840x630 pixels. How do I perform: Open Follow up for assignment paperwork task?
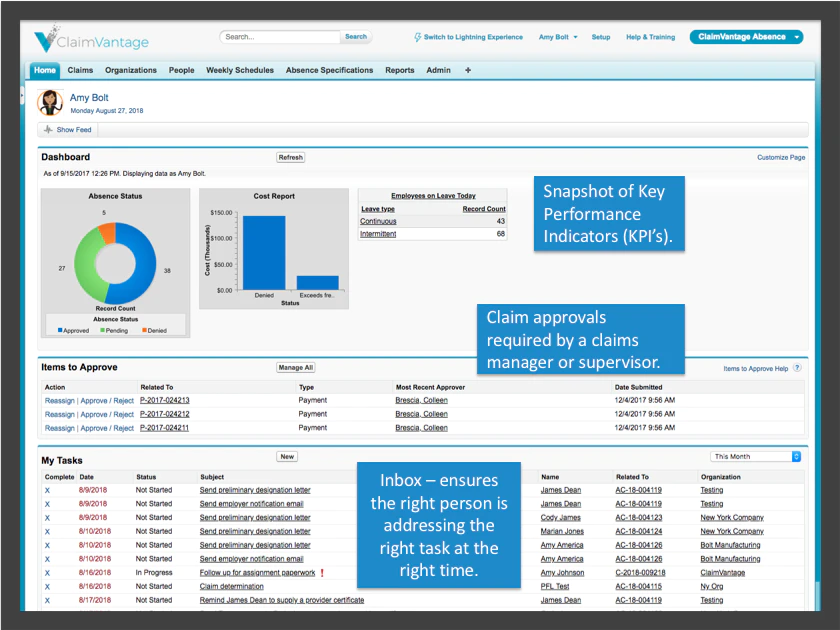click(x=258, y=573)
